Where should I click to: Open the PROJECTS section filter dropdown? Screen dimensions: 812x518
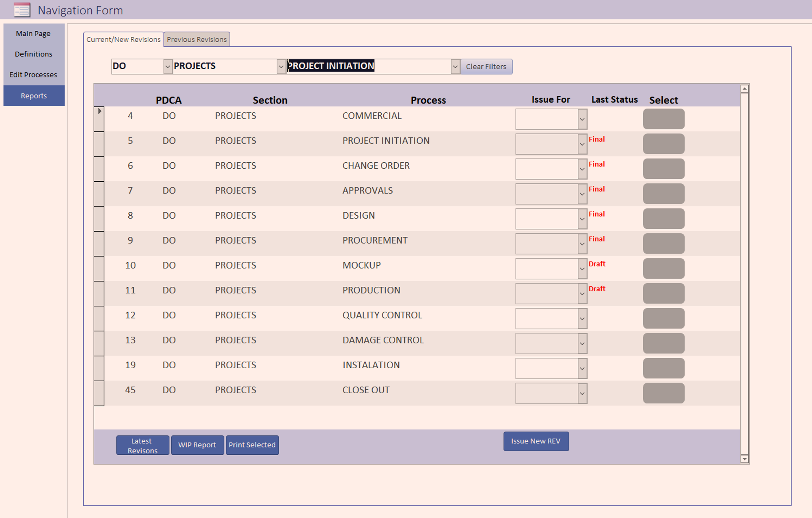(281, 67)
